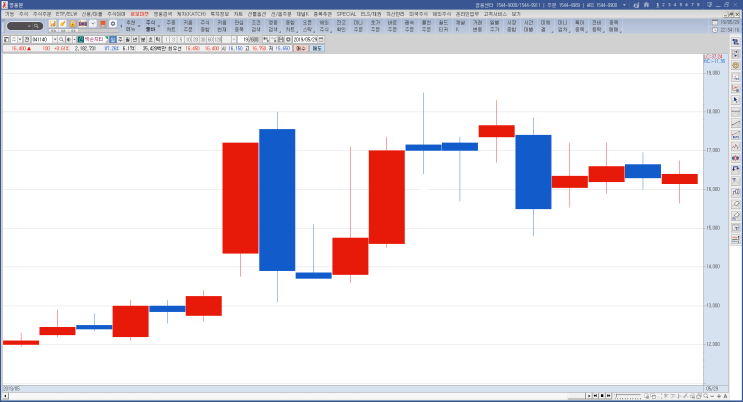Select the 틱 tick chart period
This screenshot has width=743, height=402.
[x=158, y=39]
